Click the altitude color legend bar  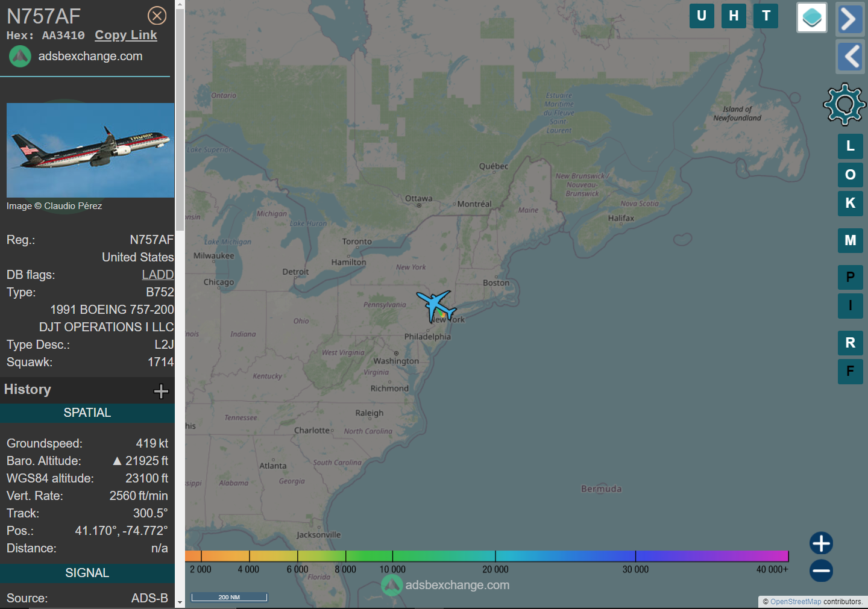[487, 556]
